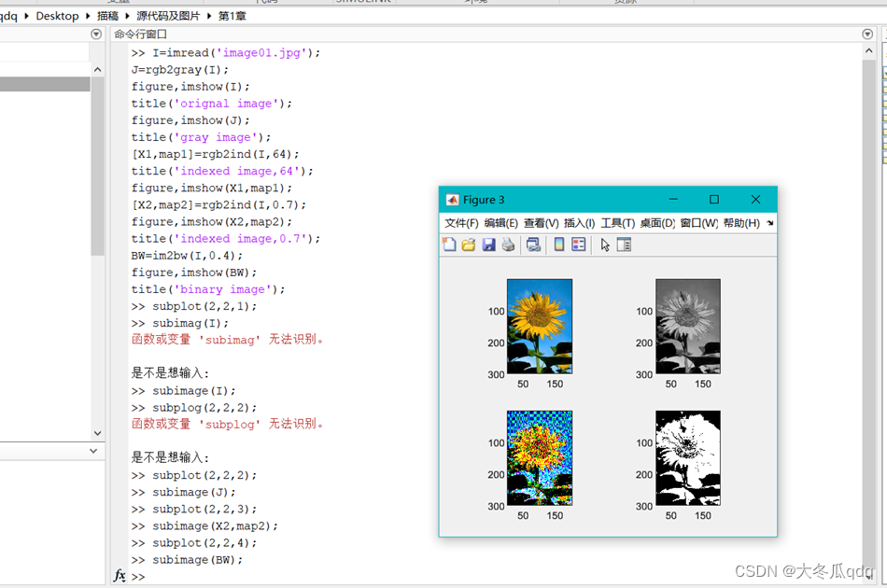Image resolution: width=887 pixels, height=588 pixels.
Task: Open the 窗口(W) menu in Figure 3
Action: [698, 223]
